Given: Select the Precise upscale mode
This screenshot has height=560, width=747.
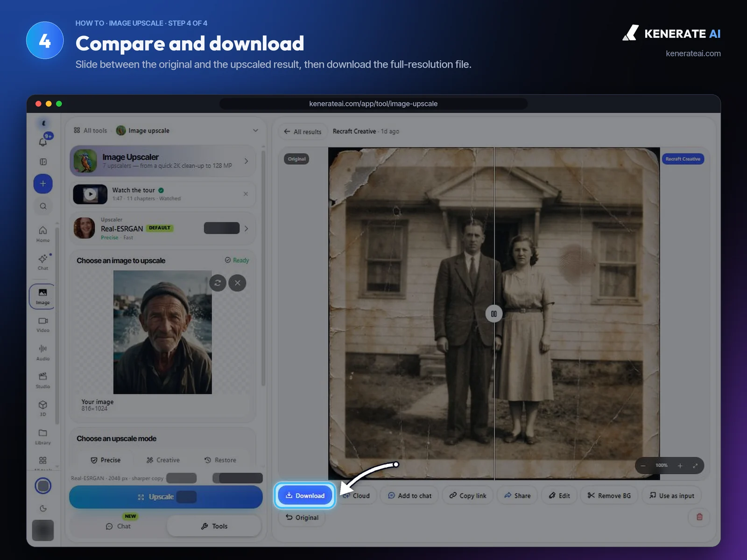Looking at the screenshot, I should (x=106, y=460).
